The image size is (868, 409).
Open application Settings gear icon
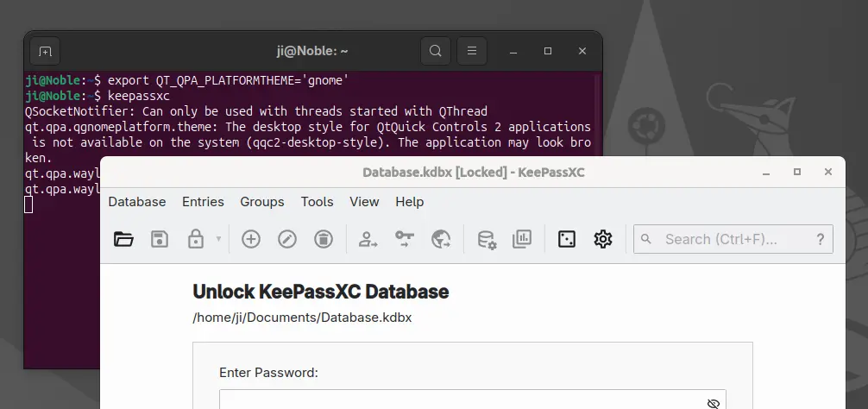(x=603, y=239)
